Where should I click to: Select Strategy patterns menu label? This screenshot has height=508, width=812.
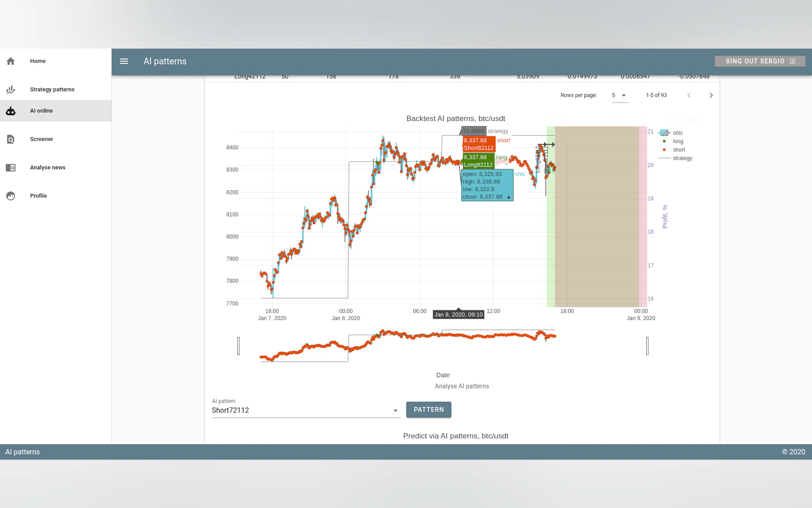tap(52, 89)
